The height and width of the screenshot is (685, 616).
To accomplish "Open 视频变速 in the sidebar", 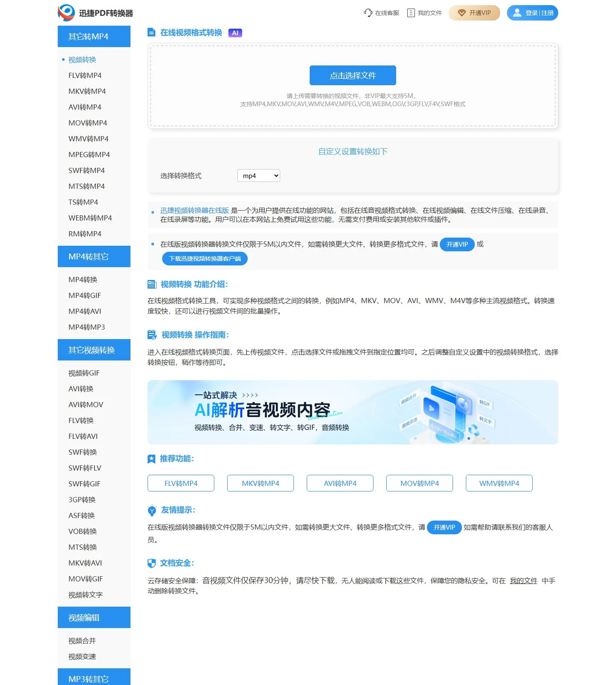I will (x=82, y=656).
